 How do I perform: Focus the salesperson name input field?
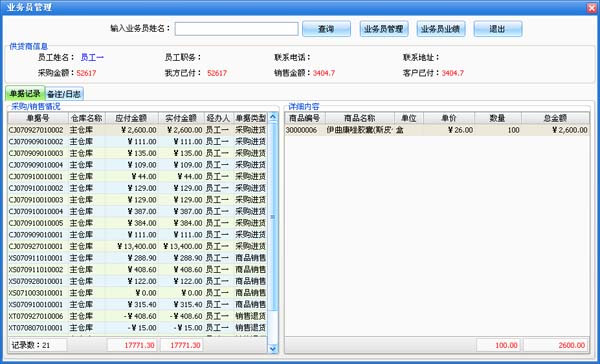coord(236,29)
